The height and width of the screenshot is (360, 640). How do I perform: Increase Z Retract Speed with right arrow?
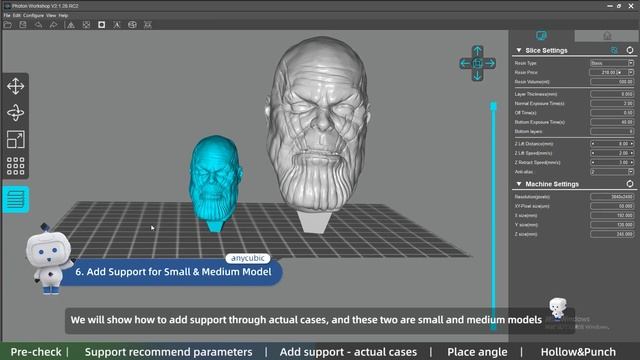click(x=631, y=162)
